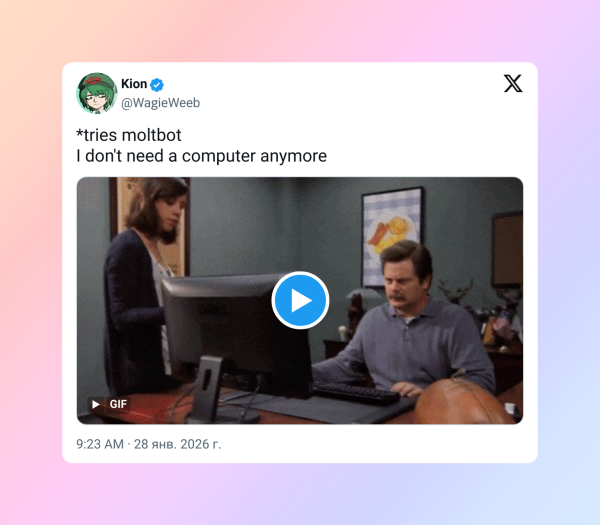Viewport: 600px width, 525px height.
Task: Click the black keyboard on the desk
Action: (356, 393)
